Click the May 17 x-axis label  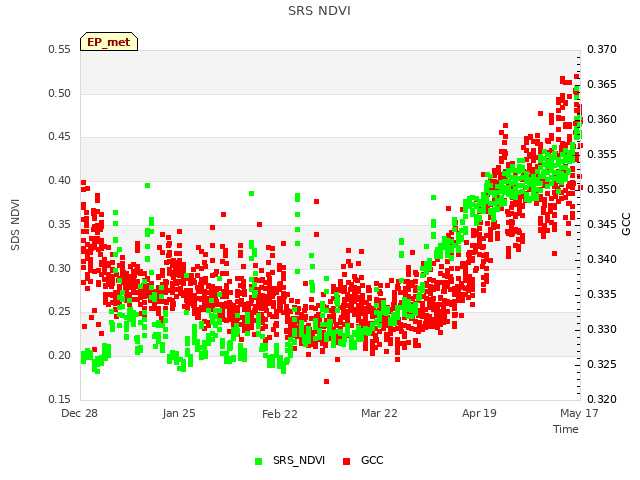tap(579, 413)
